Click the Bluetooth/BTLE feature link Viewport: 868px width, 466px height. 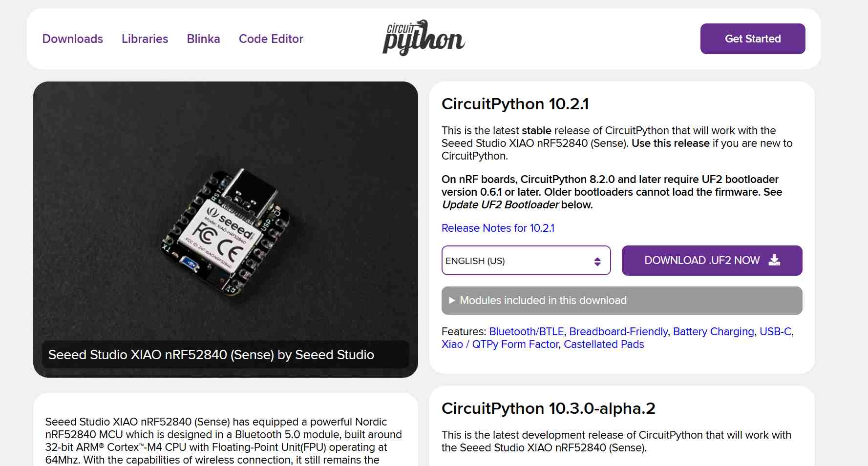(527, 331)
